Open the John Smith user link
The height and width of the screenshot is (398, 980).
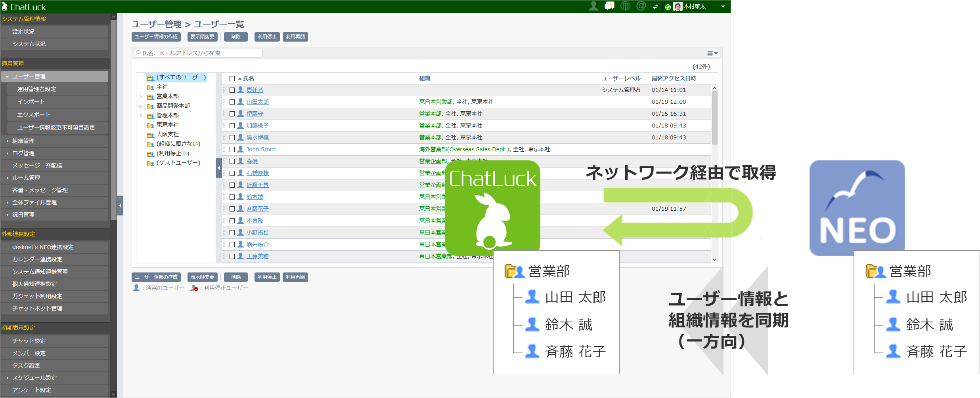pos(261,149)
